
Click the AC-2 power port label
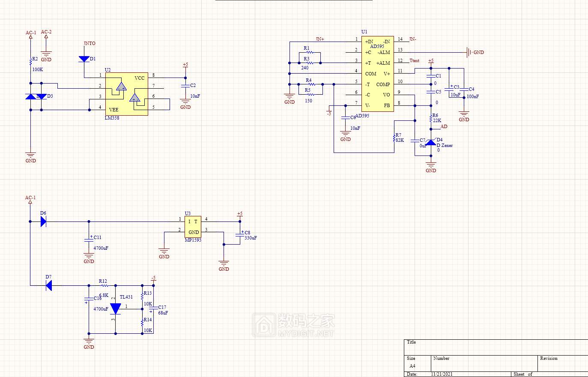click(x=46, y=32)
